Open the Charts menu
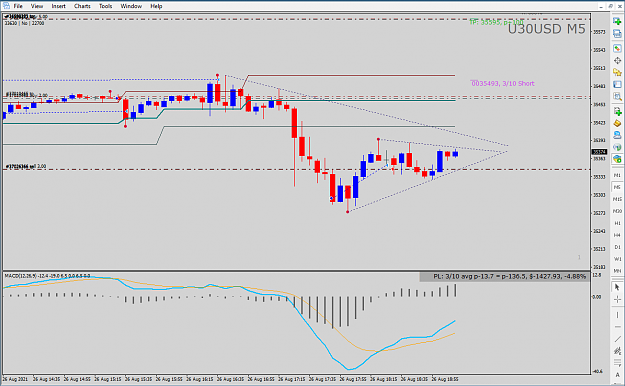Viewport: 625px width, 386px height. coord(82,6)
